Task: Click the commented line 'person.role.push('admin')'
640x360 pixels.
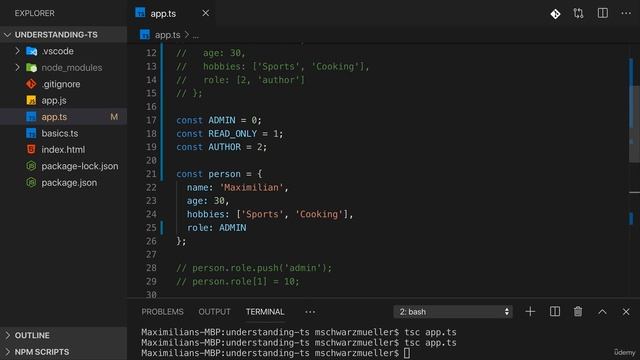Action: [x=254, y=268]
